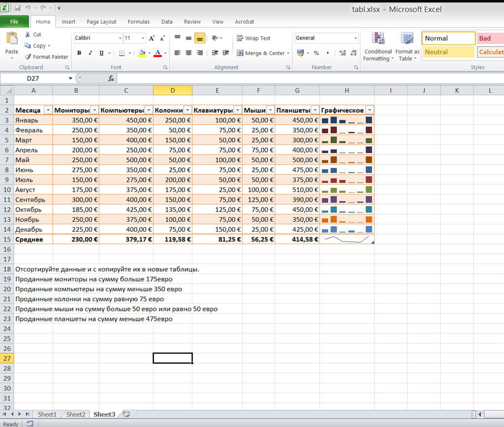Apply percent style number format
The height and width of the screenshot is (427, 504).
[x=316, y=53]
